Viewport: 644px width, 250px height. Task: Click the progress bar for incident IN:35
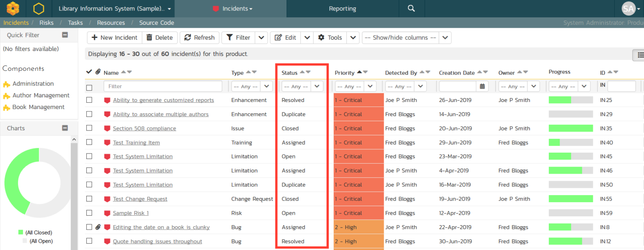(x=570, y=128)
